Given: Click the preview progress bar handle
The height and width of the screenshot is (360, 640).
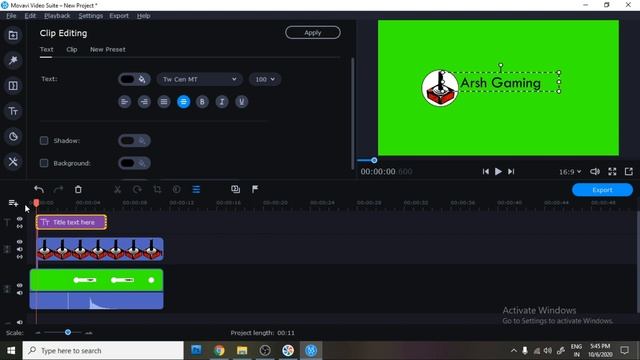Looking at the screenshot, I should (374, 160).
